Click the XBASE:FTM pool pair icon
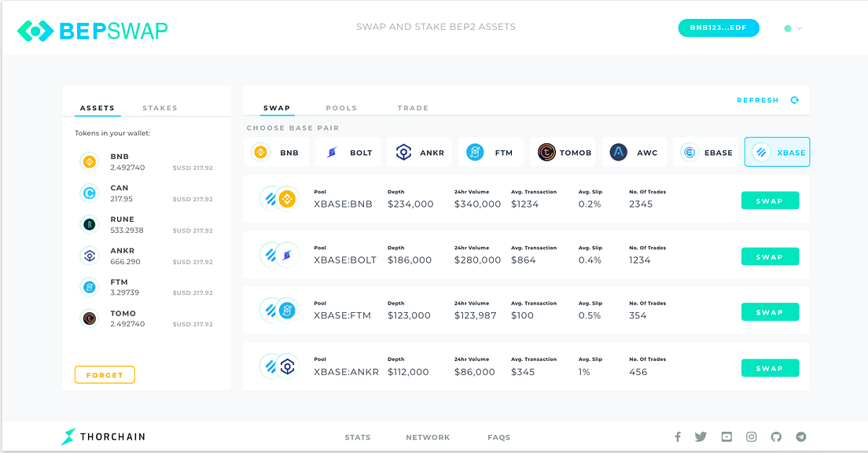Image resolution: width=868 pixels, height=453 pixels. point(279,310)
